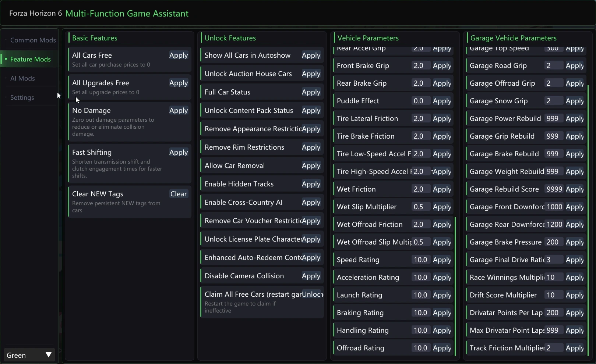The image size is (596, 364).
Task: Unlock Claim All Free Cars
Action: pos(312,294)
